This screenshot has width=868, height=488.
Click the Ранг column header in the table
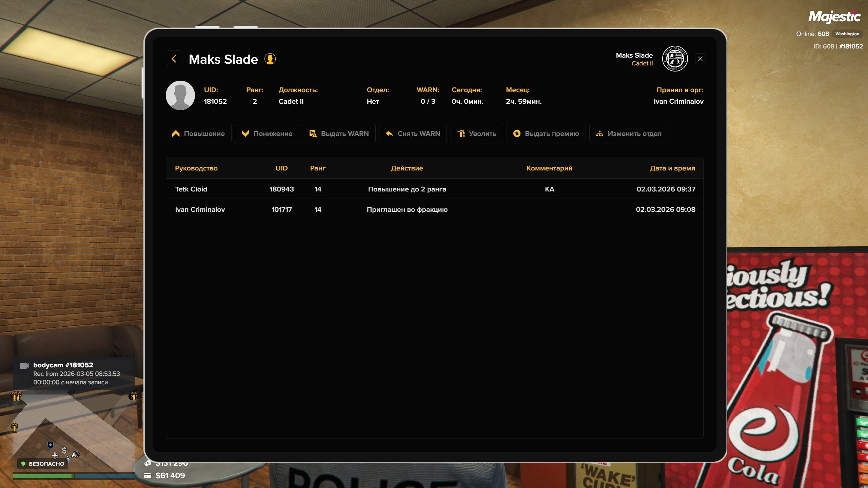[x=318, y=168]
